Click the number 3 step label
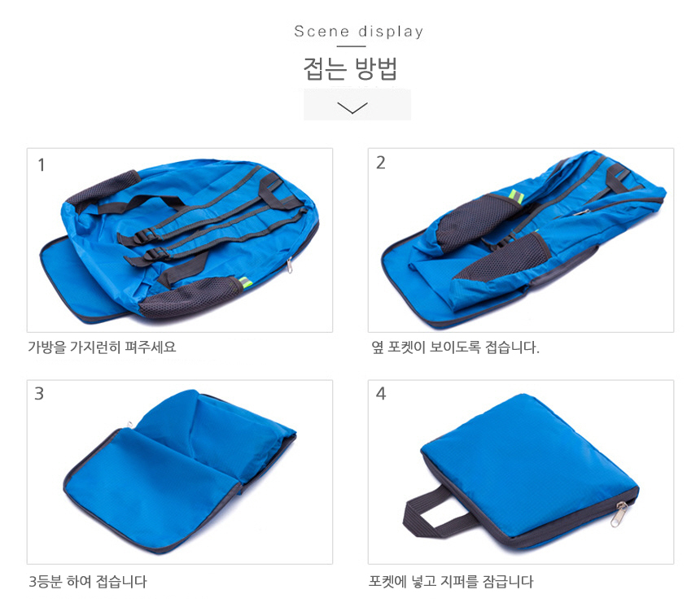 coord(39,394)
